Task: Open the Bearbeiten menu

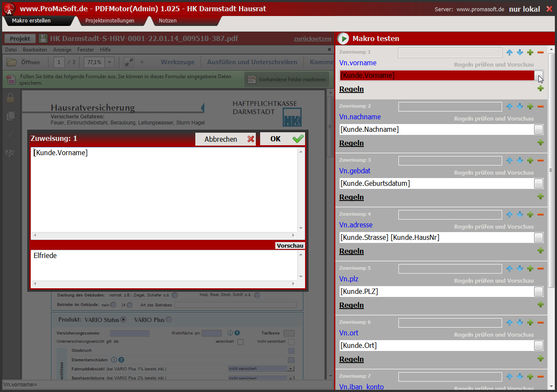Action: [35, 50]
